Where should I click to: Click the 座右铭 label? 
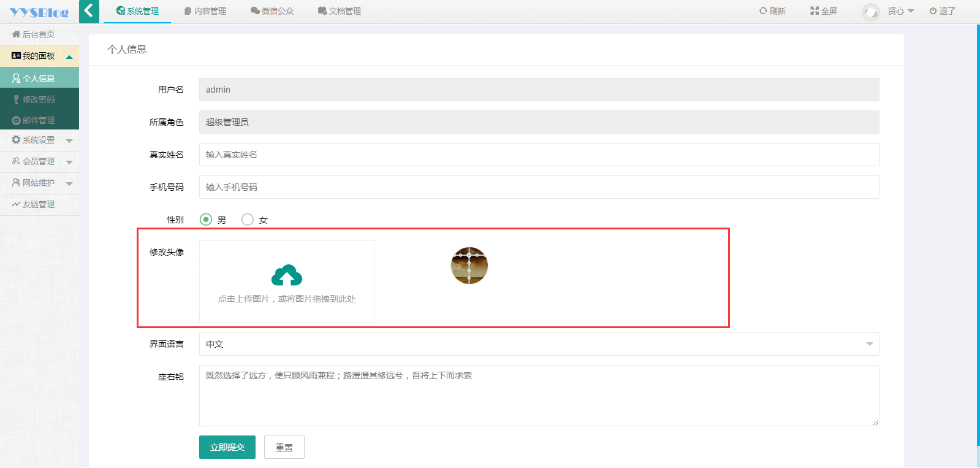(171, 377)
